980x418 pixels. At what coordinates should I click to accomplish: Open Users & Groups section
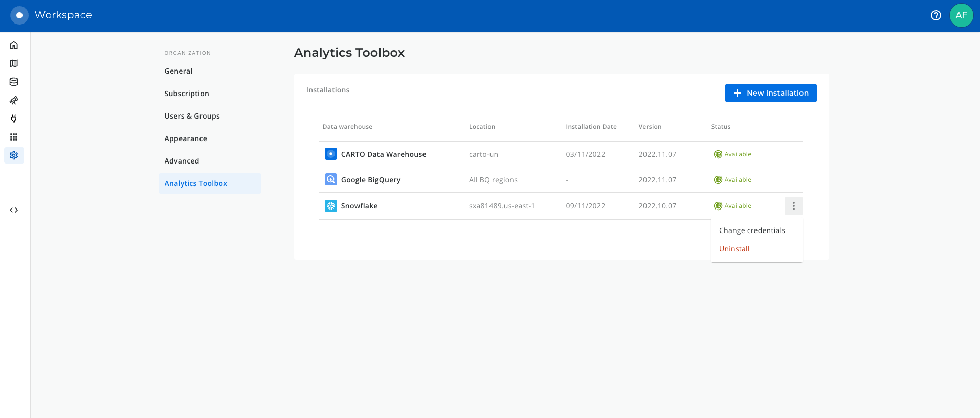pos(192,116)
